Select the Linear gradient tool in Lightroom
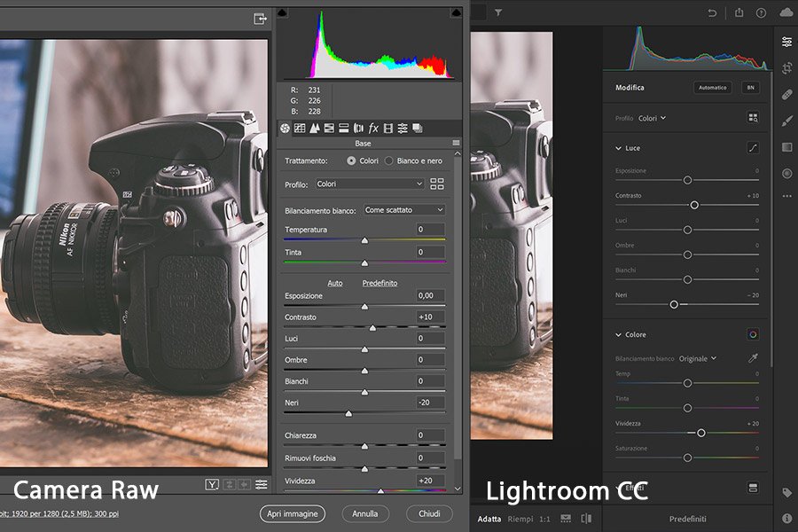Image resolution: width=798 pixels, height=532 pixels. tap(786, 147)
